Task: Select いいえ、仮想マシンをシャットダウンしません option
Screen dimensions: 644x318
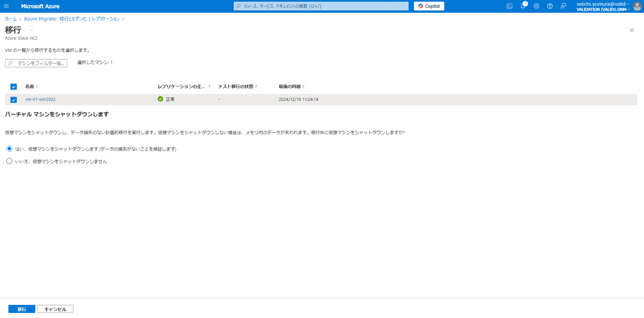Action: click(x=10, y=162)
